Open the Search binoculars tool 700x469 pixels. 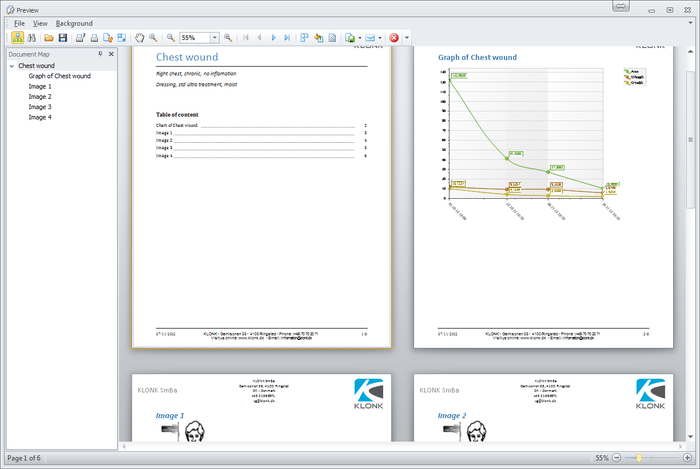[31, 38]
